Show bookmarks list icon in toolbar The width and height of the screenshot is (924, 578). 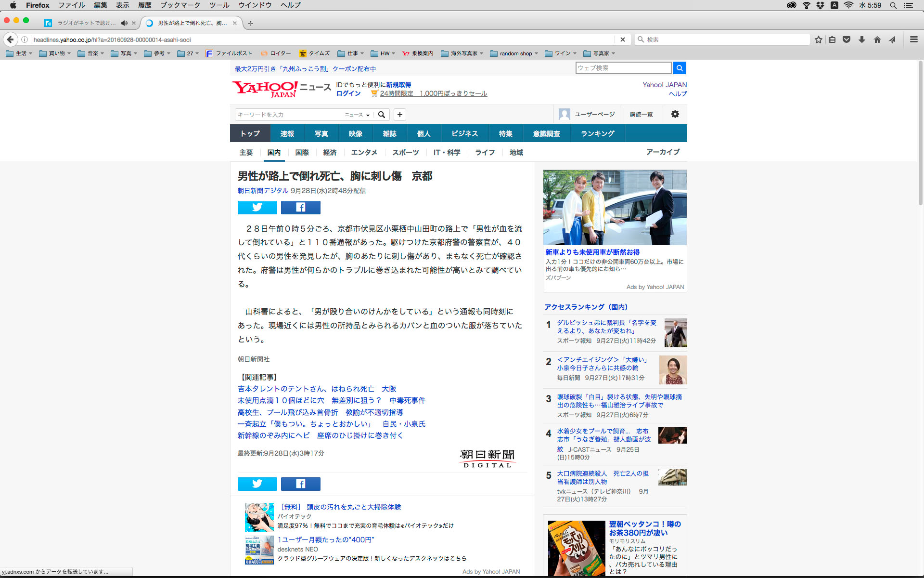point(832,39)
